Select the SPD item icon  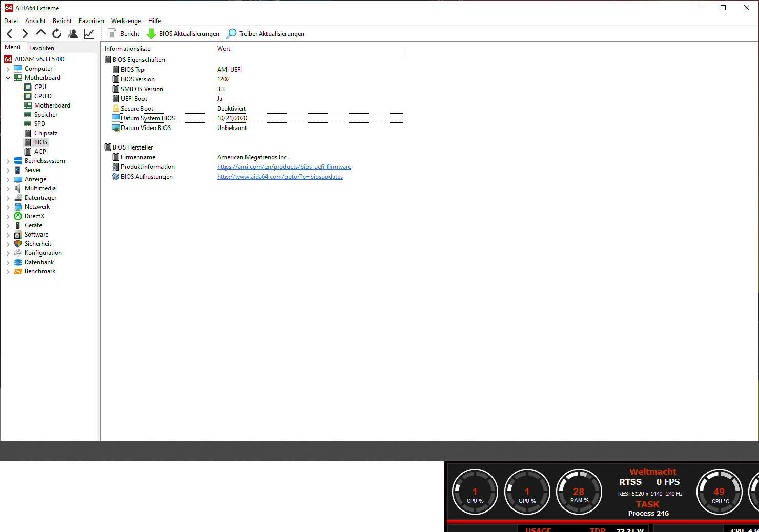[x=28, y=124]
